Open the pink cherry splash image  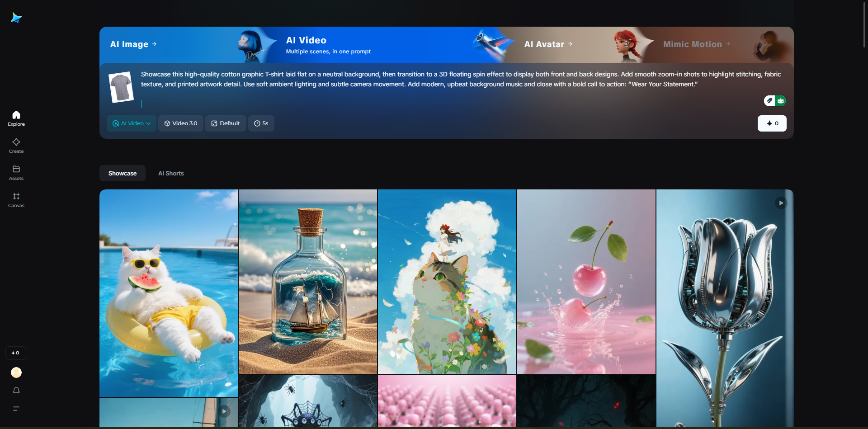click(x=586, y=281)
